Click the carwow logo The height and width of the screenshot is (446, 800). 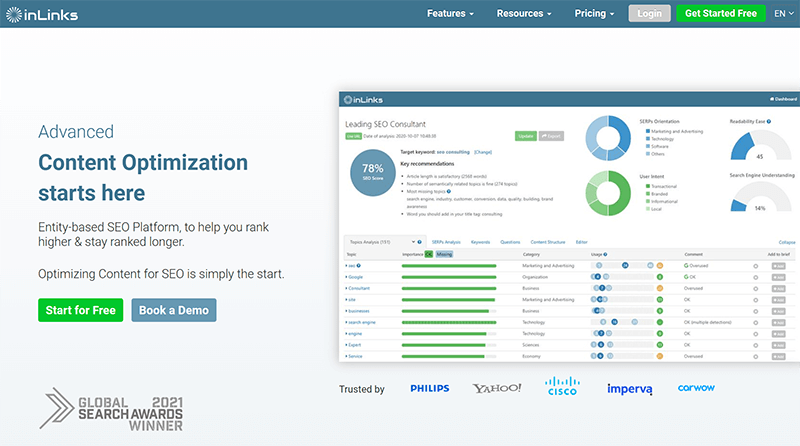point(696,388)
